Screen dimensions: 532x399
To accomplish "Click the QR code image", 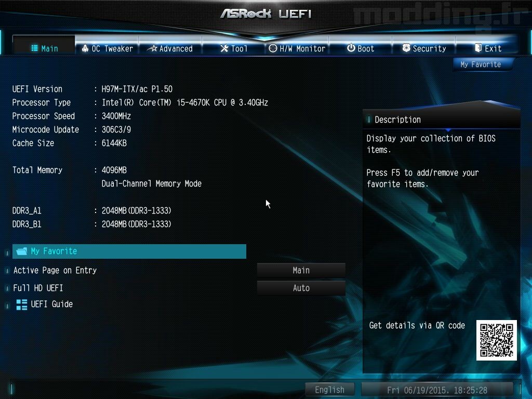I will click(x=496, y=340).
